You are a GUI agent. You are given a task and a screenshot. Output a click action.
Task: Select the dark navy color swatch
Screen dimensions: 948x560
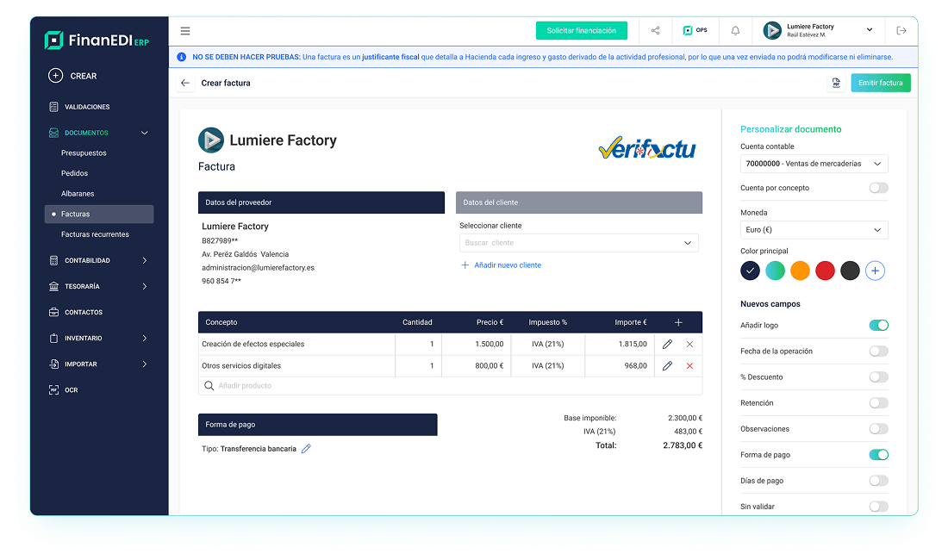tap(750, 271)
